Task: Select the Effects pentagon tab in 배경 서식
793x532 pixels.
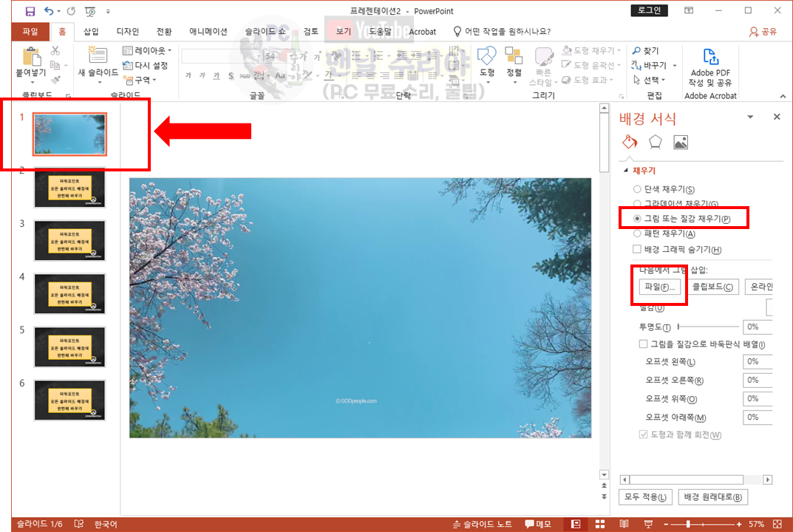Action: coord(655,142)
